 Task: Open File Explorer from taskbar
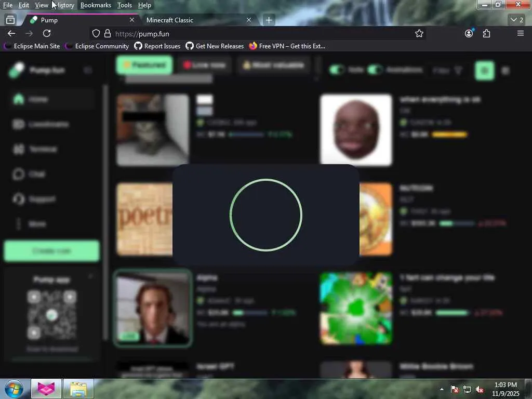click(78, 389)
